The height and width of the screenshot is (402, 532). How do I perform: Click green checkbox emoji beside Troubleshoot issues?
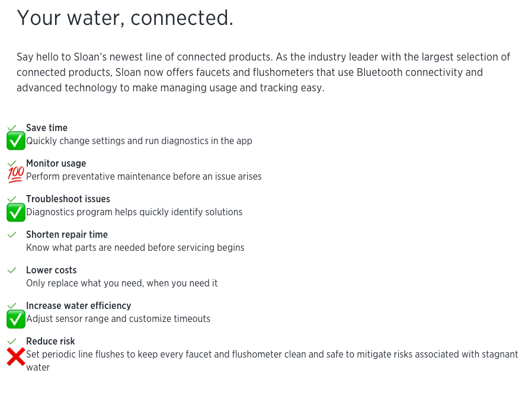point(15,212)
